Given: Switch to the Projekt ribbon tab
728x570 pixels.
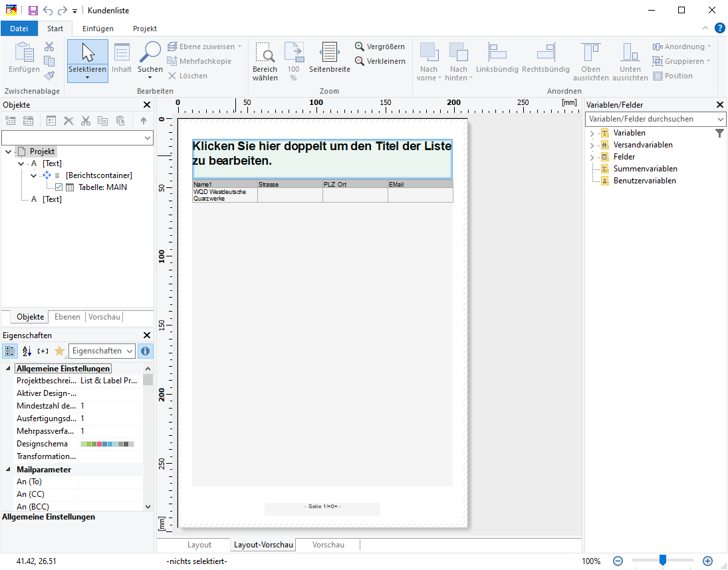Looking at the screenshot, I should tap(145, 29).
